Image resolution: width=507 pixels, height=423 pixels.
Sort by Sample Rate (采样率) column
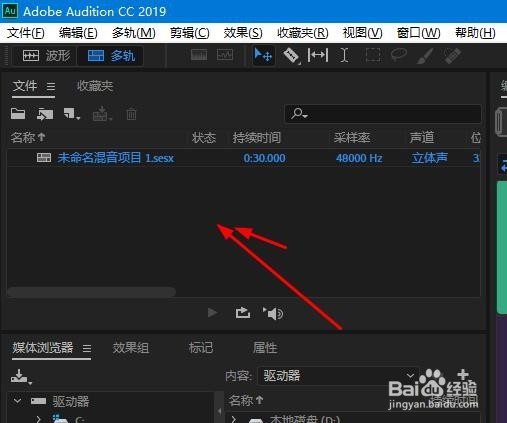coord(352,137)
